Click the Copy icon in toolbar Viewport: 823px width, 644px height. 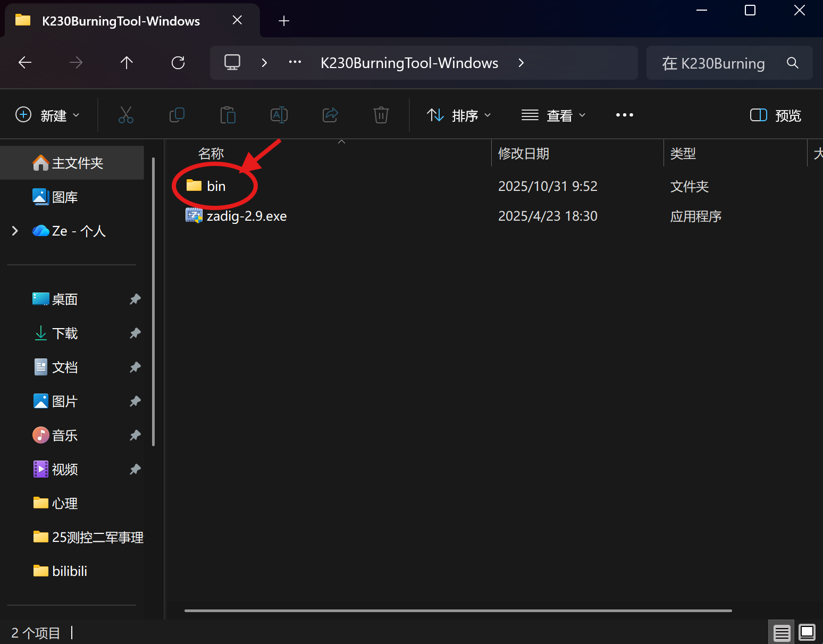point(177,115)
